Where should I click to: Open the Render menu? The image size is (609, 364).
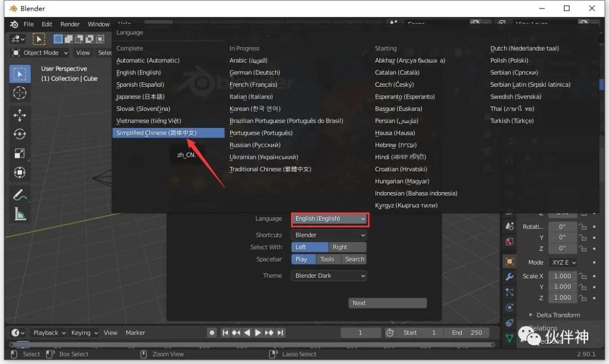[x=70, y=24]
